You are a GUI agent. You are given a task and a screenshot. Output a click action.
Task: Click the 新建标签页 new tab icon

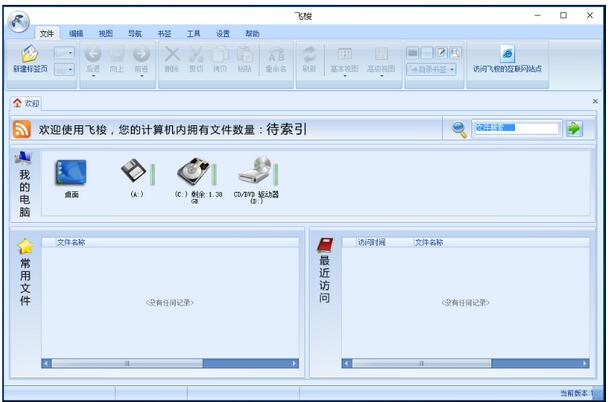30,54
